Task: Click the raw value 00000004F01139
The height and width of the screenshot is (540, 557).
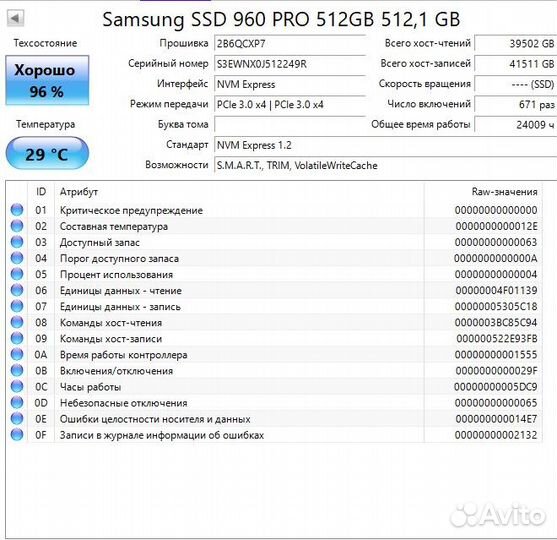Action: click(x=496, y=290)
